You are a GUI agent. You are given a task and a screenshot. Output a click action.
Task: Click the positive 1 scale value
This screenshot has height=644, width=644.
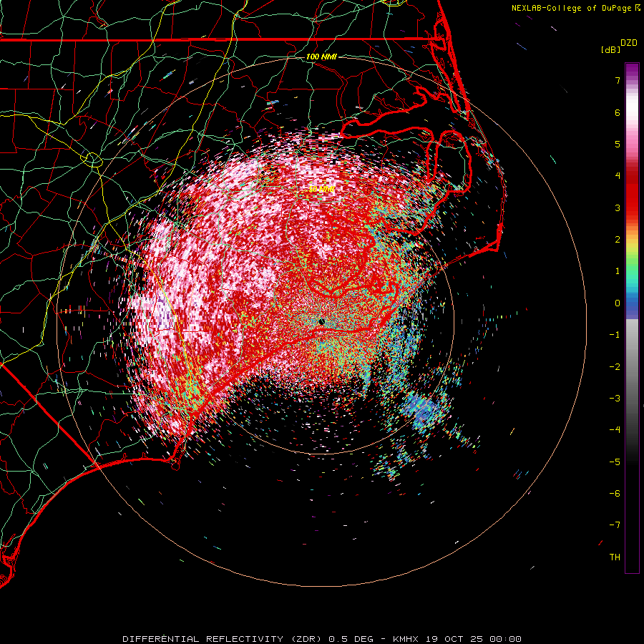[x=618, y=271]
